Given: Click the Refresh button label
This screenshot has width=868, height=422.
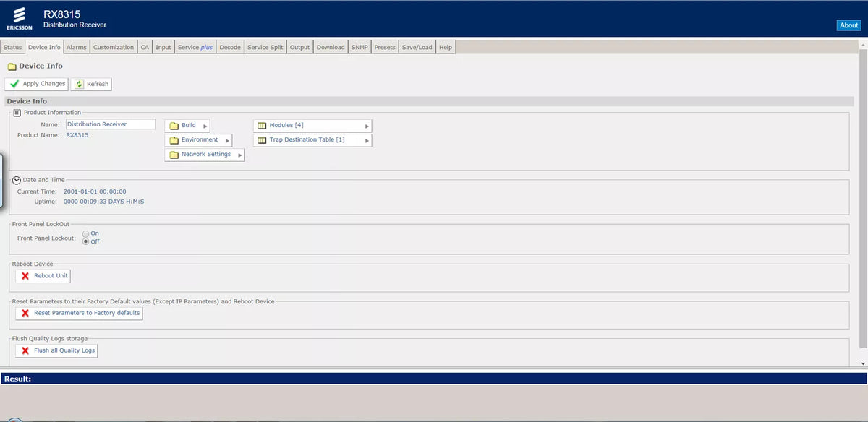Looking at the screenshot, I should (x=98, y=84).
